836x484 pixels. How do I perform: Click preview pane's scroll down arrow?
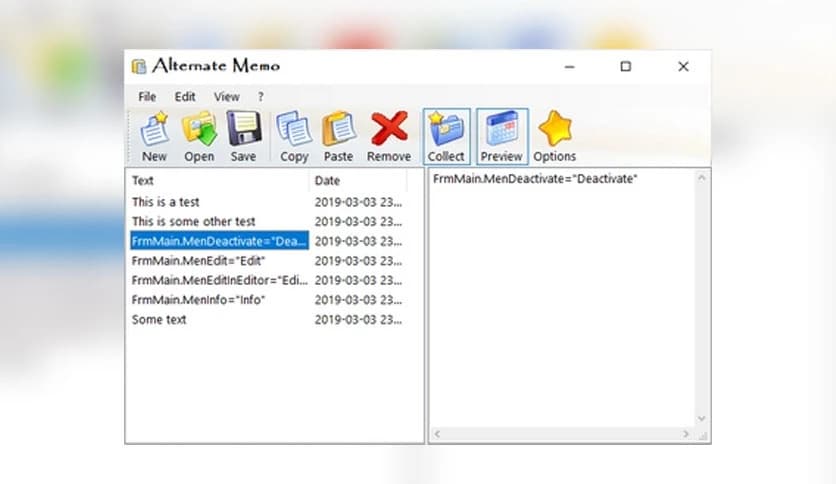701,418
